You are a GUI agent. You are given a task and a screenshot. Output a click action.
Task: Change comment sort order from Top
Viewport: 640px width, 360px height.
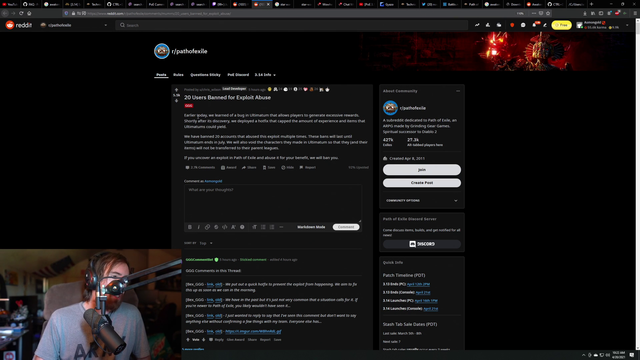click(206, 243)
